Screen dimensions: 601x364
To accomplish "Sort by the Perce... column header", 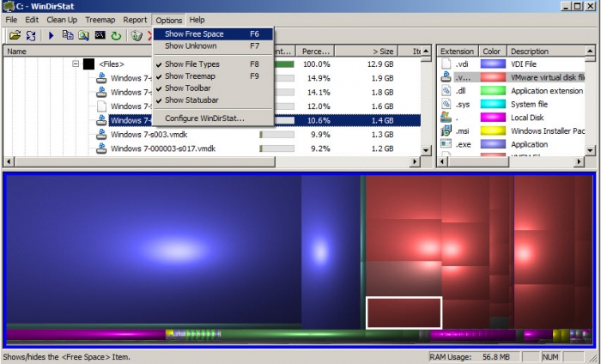I will point(315,51).
